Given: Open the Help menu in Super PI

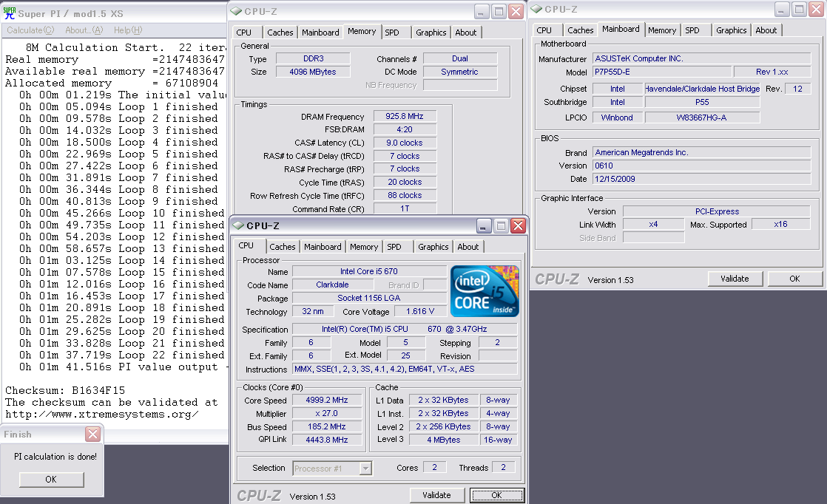Looking at the screenshot, I should coord(127,30).
